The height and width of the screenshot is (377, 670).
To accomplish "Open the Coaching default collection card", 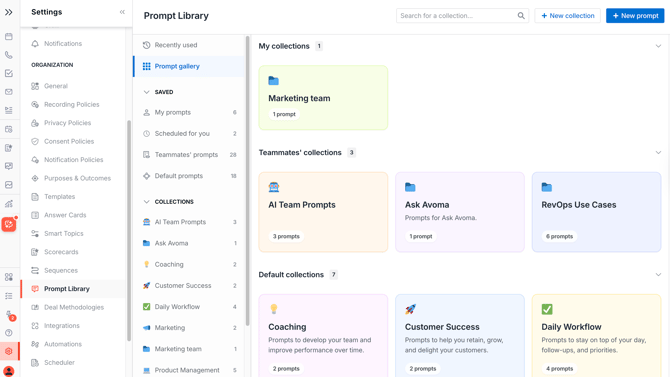I will (x=323, y=336).
